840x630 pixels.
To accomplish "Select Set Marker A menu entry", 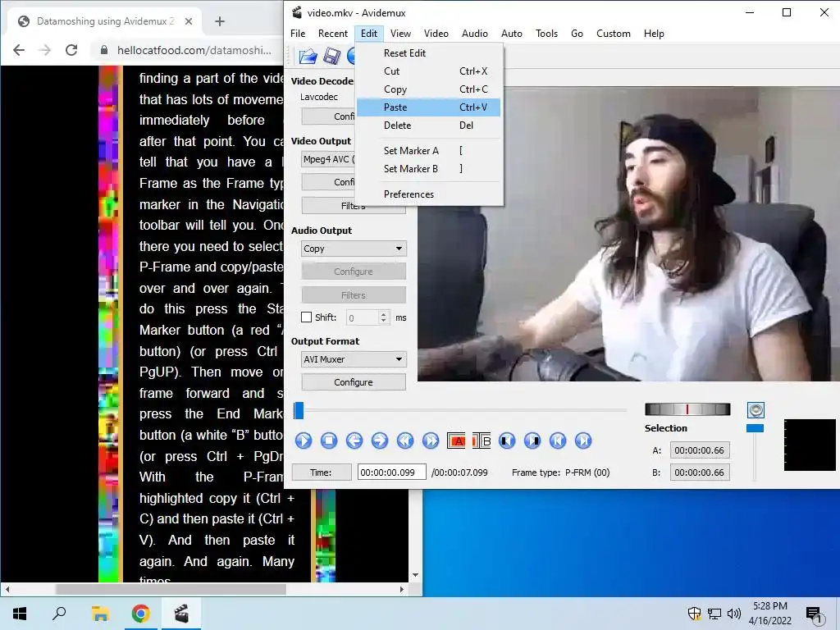I will pyautogui.click(x=428, y=151).
